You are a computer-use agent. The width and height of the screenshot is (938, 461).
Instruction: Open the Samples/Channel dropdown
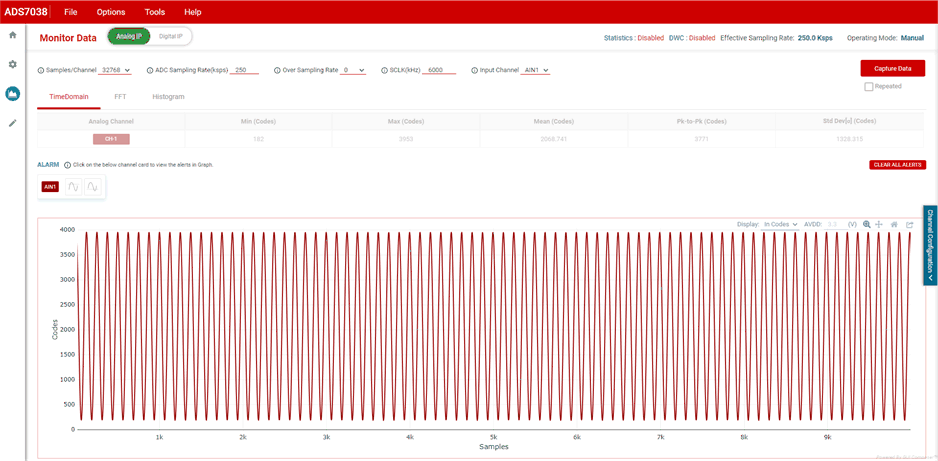(116, 71)
